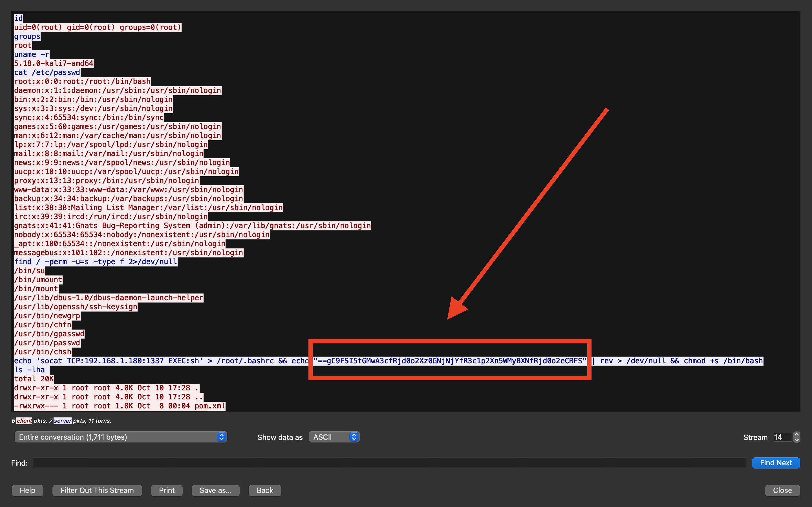Click the 'cat /etc/passwd' command line
The image size is (812, 507).
pyautogui.click(x=47, y=72)
